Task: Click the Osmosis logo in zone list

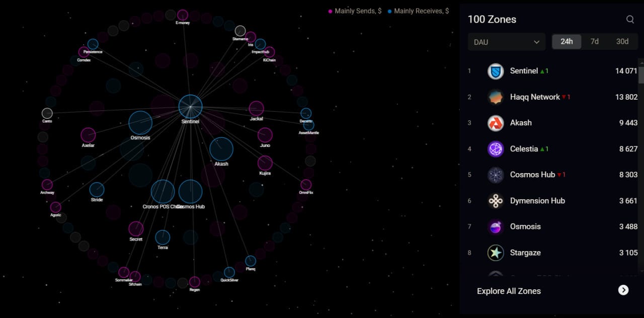Action: 496,227
